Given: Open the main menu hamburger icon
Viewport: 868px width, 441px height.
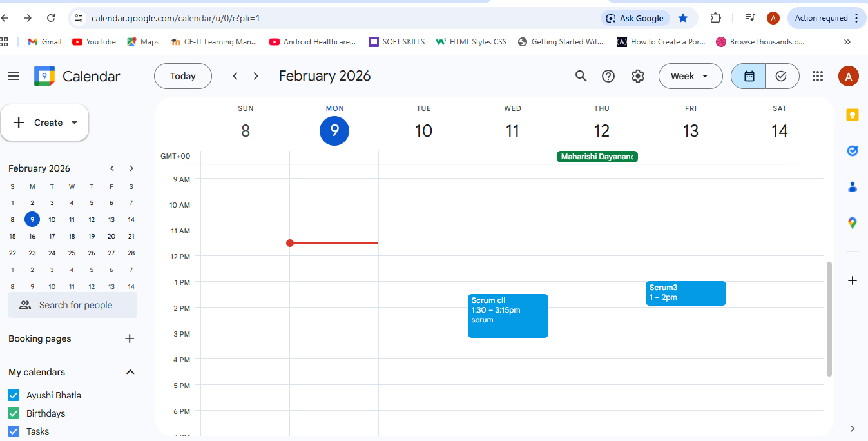Looking at the screenshot, I should tap(14, 76).
